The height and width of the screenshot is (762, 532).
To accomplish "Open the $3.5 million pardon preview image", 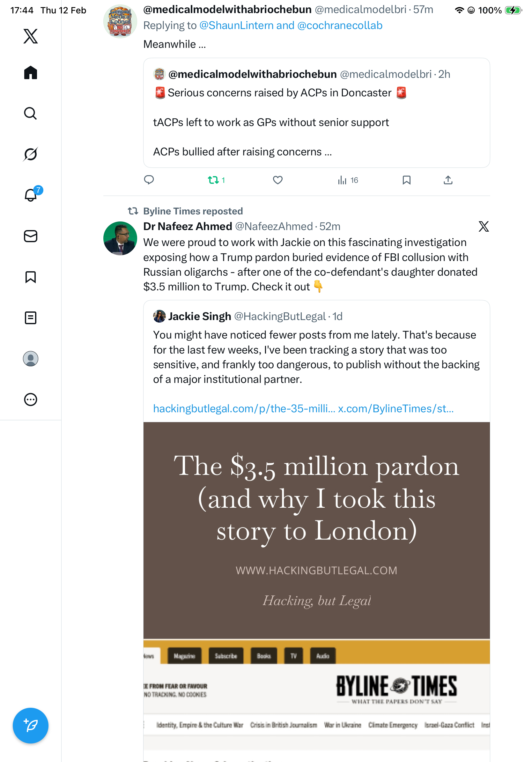I will (x=316, y=530).
